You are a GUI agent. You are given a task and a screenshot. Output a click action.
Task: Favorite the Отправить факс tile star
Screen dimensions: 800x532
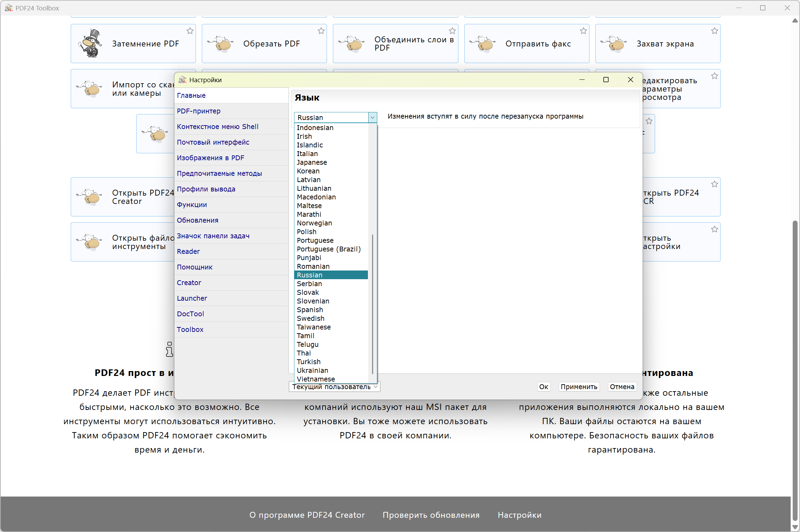point(584,31)
